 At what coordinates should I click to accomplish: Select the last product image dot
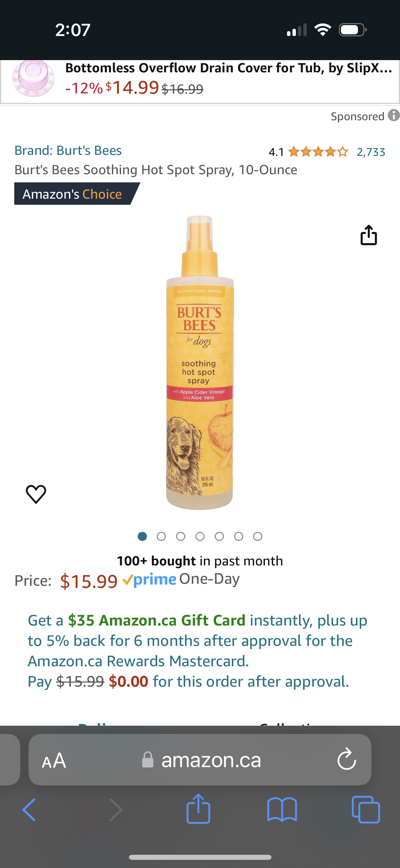click(258, 536)
